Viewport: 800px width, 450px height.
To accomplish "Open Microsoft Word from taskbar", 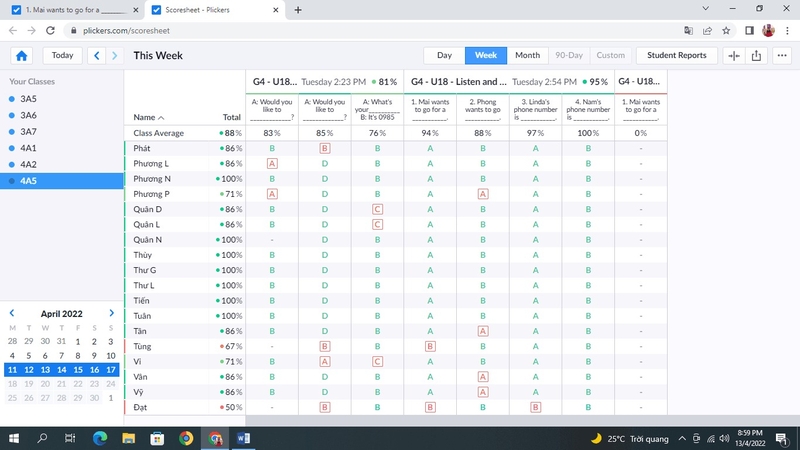I will click(243, 438).
